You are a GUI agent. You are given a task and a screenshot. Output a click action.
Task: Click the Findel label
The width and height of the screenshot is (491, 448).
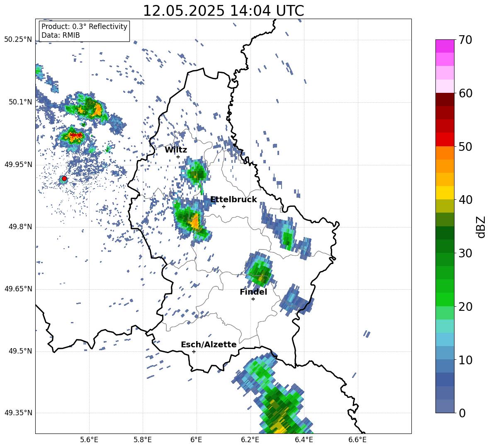[x=253, y=292]
